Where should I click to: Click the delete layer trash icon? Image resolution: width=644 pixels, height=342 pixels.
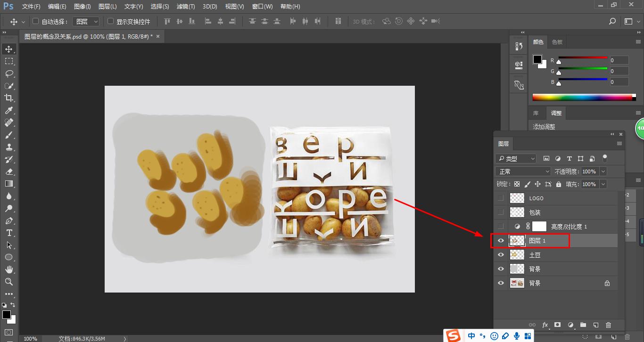pyautogui.click(x=608, y=325)
